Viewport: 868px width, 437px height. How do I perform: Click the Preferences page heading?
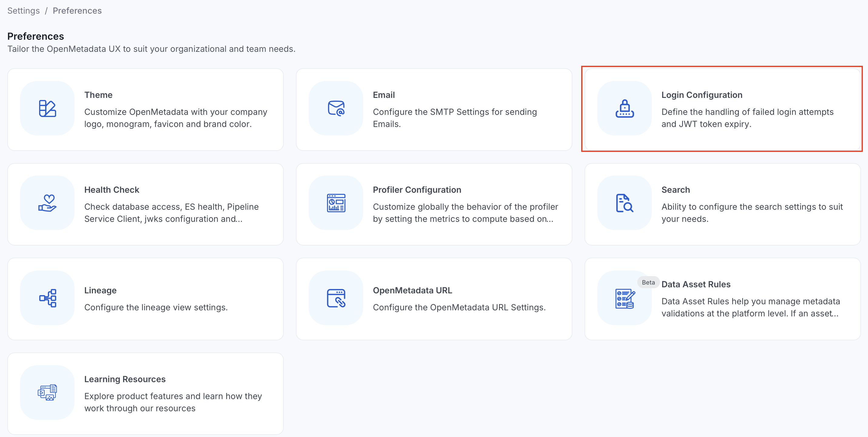pyautogui.click(x=35, y=36)
